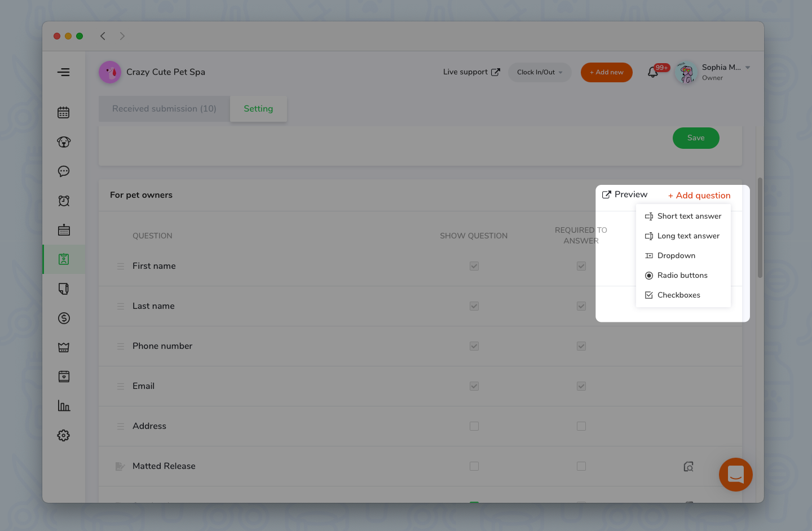Open the Clock In/Out dropdown
The width and height of the screenshot is (812, 531).
540,72
